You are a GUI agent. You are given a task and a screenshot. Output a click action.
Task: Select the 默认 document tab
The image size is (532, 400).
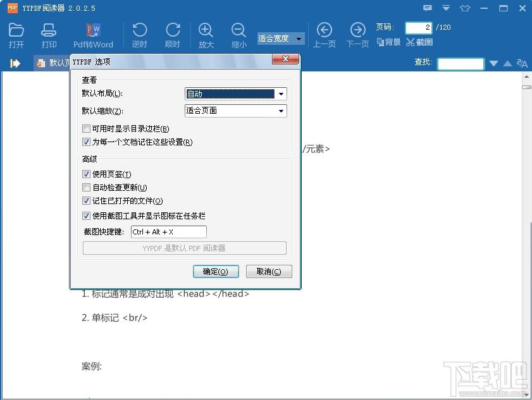point(52,63)
